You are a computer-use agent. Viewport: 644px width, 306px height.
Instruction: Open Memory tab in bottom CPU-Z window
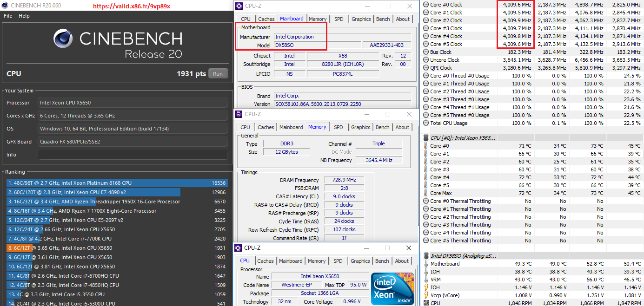coord(317,261)
